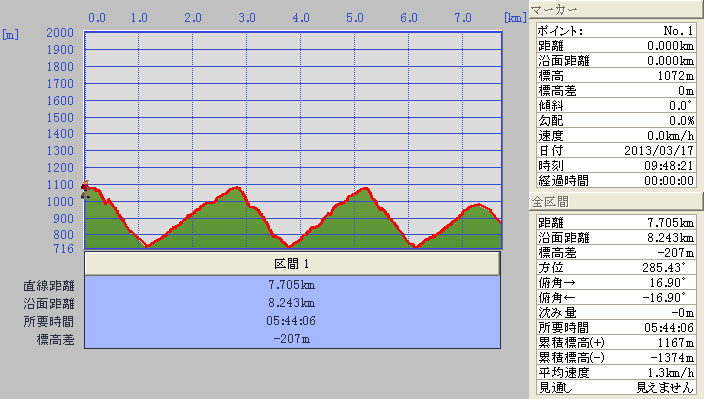Open the 全区間 panel header
Image resolution: width=704 pixels, height=399 pixels.
click(x=616, y=202)
